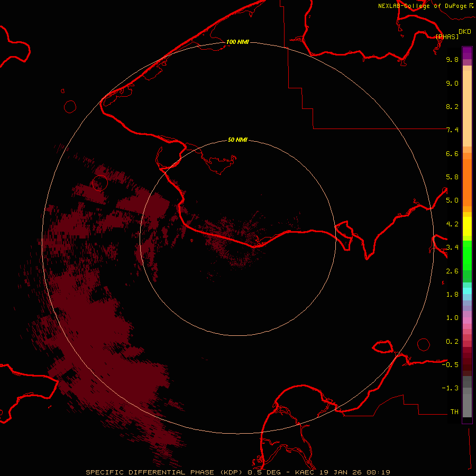Screen dimensions: 476x476
Task: Click the 1.0 scale value
Action: click(x=452, y=318)
